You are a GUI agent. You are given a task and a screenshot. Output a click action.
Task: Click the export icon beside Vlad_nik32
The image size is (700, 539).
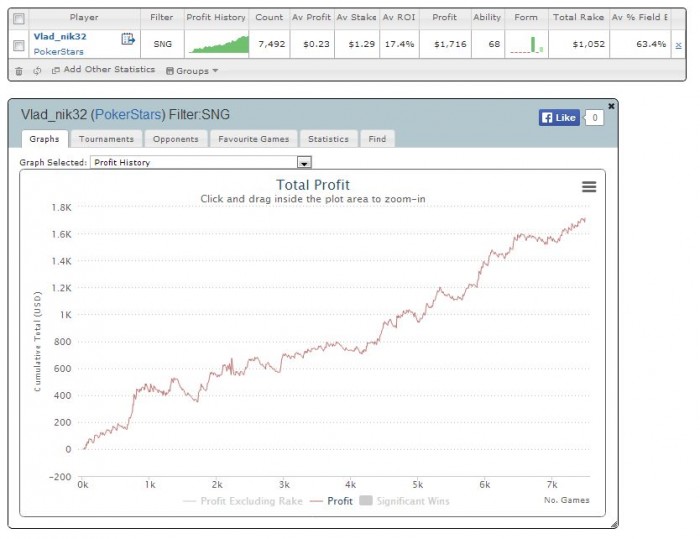[x=128, y=39]
